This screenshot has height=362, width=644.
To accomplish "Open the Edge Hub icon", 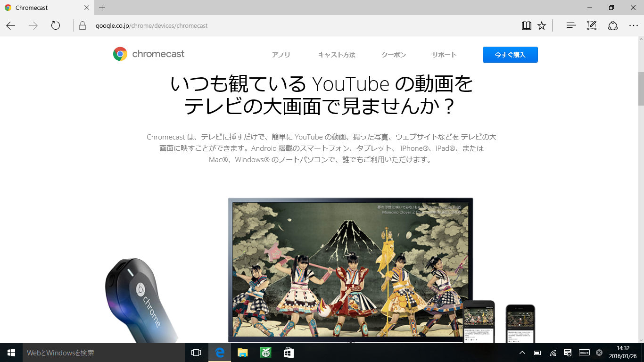I will [x=571, y=26].
